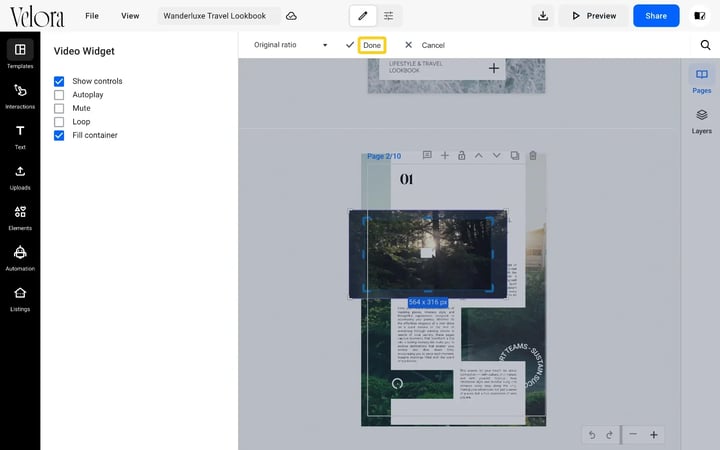Enable the Loop checkbox

[x=59, y=122]
